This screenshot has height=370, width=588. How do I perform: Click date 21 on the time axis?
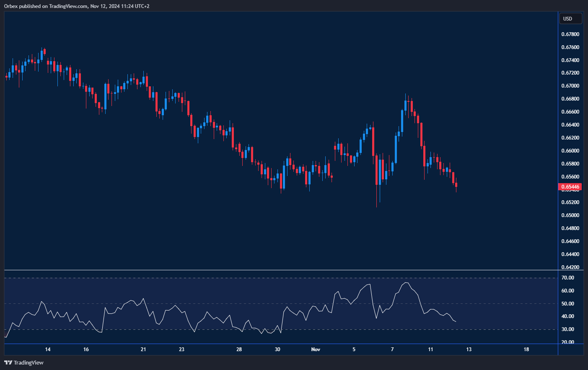143,349
